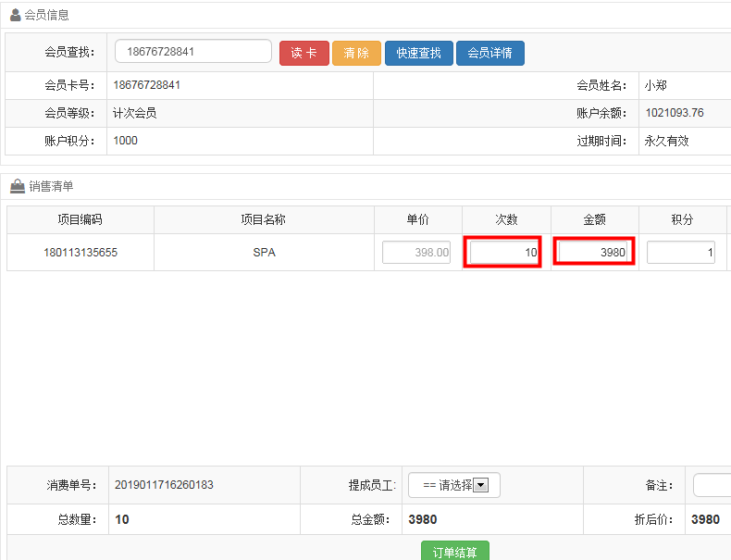The height and width of the screenshot is (560, 731).
Task: Click the 积分 input in the SPA row
Action: [680, 252]
